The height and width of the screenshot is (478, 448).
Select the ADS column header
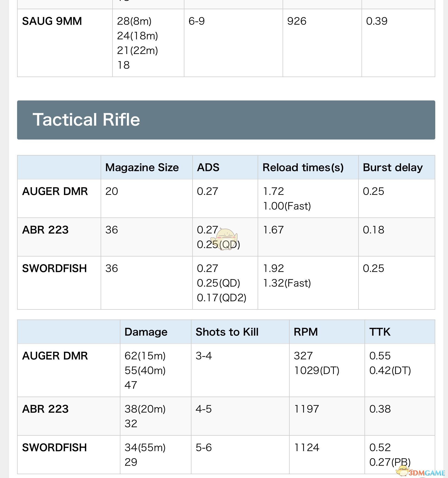pos(208,167)
